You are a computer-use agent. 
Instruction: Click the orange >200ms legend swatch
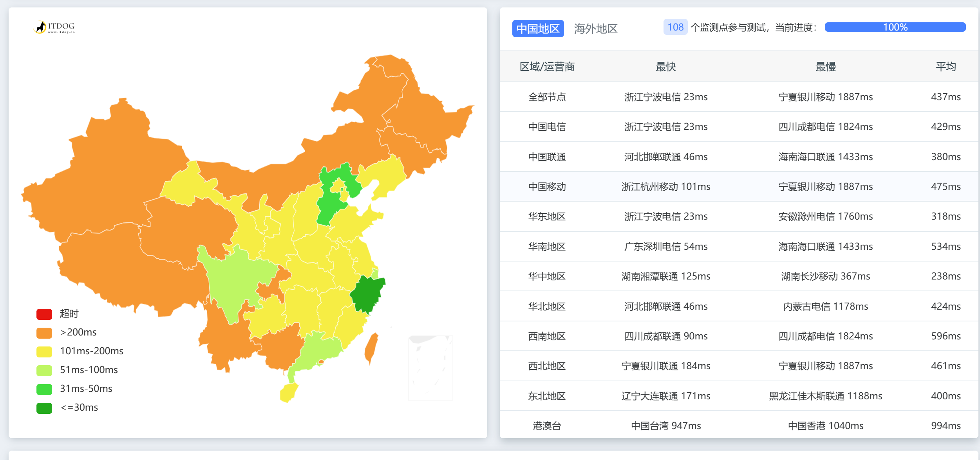click(x=44, y=332)
